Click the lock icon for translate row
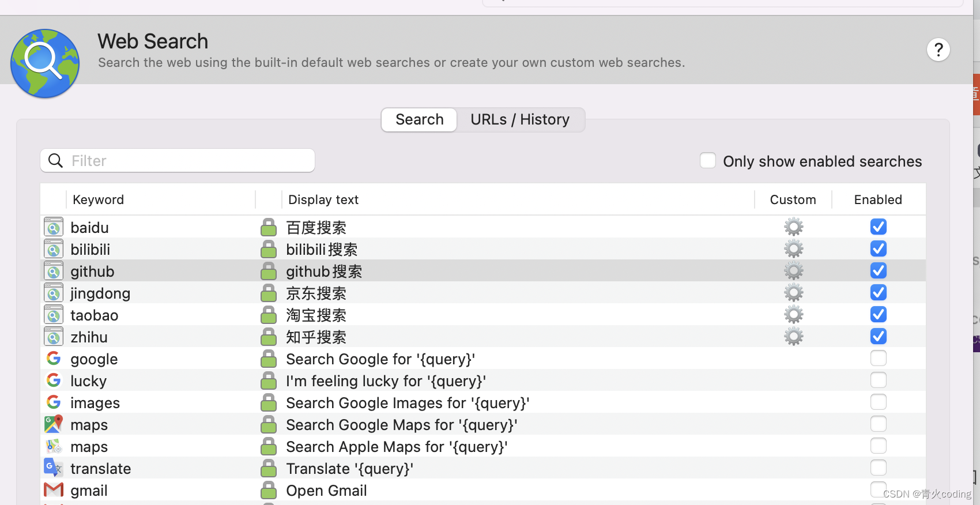 point(269,468)
